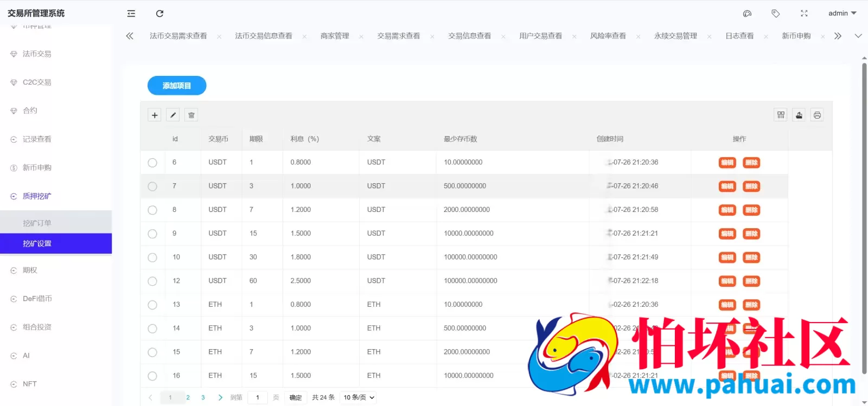Viewport: 868px width, 406px height.
Task: Expand AI sidebar menu
Action: click(x=56, y=356)
